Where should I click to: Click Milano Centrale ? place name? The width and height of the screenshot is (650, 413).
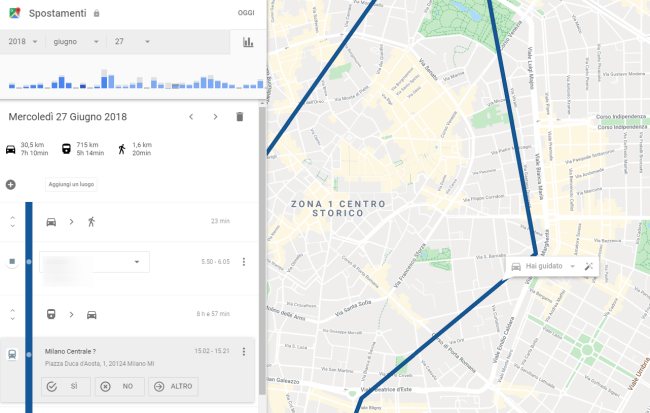tap(70, 351)
